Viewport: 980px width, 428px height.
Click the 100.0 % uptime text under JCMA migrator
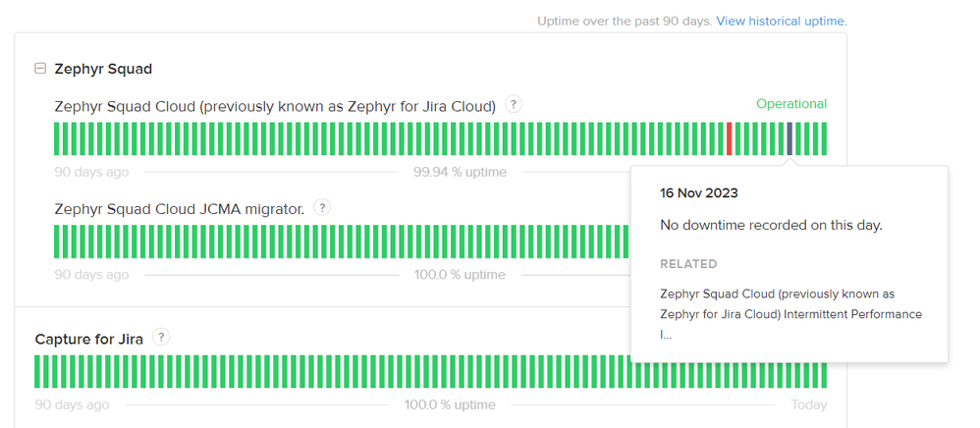click(x=460, y=275)
